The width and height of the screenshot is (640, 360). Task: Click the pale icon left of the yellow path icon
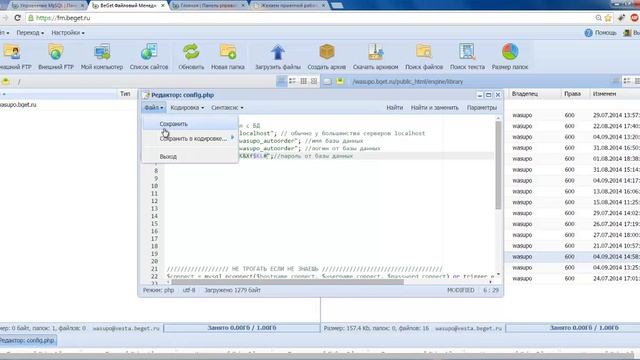tap(327, 81)
